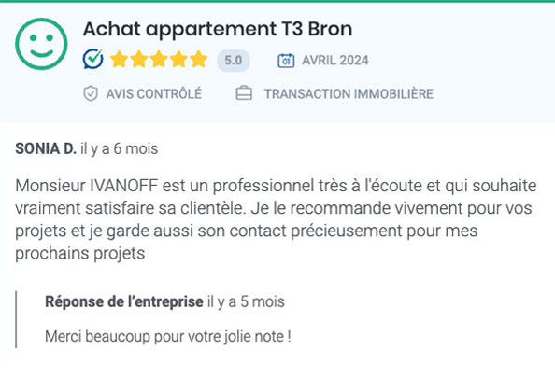Click the blue verified checkmark badge
The height and width of the screenshot is (392, 555).
(x=93, y=59)
